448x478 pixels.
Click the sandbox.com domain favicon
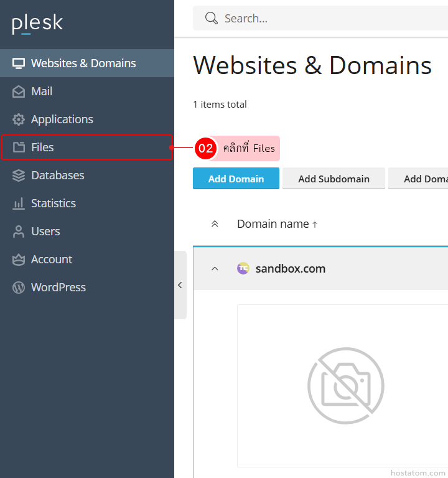(x=243, y=268)
